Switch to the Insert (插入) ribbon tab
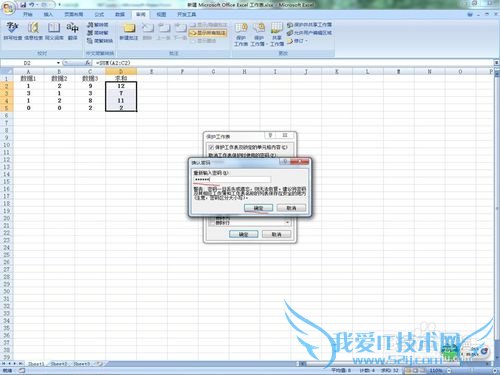This screenshot has height=375, width=500. coord(48,14)
